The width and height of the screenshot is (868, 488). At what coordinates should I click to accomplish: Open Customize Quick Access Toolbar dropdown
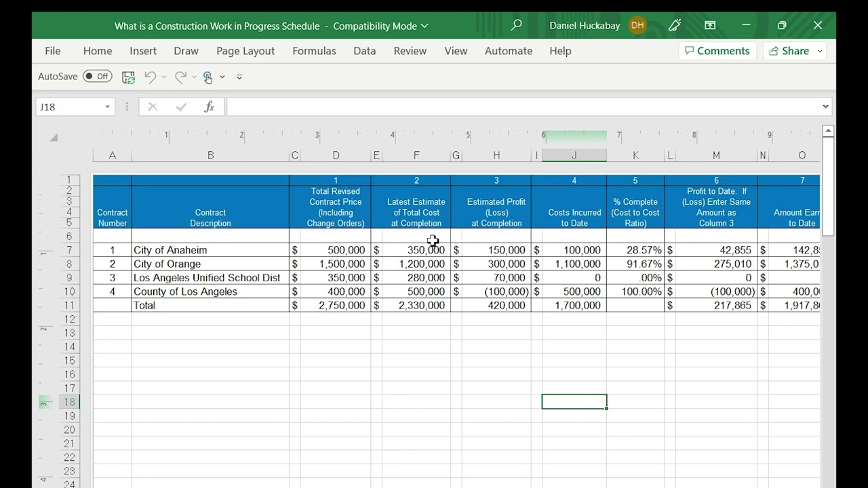[239, 77]
